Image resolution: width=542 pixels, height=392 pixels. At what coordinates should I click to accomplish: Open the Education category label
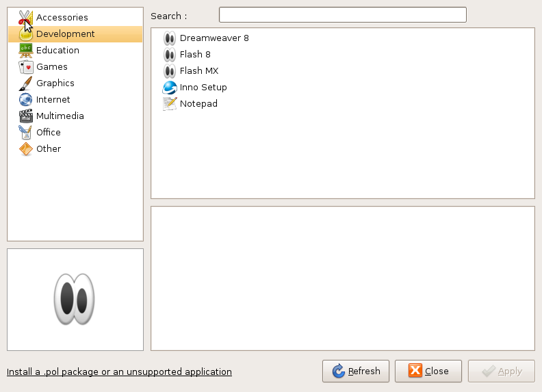57,51
